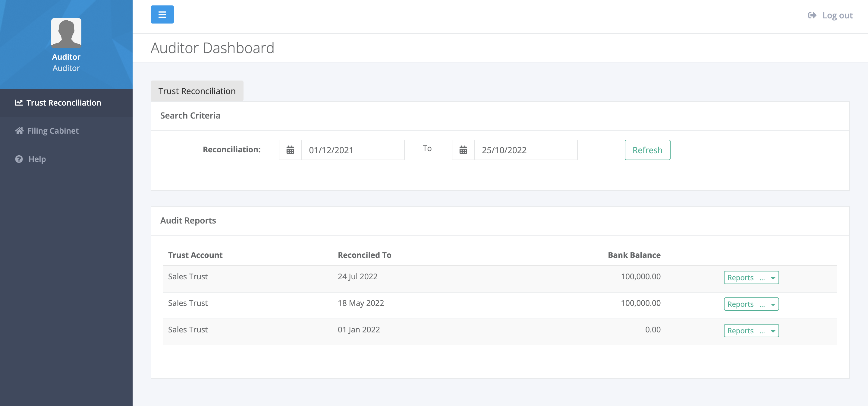Click the hamburger menu toggle button
The width and height of the screenshot is (868, 406).
point(162,14)
